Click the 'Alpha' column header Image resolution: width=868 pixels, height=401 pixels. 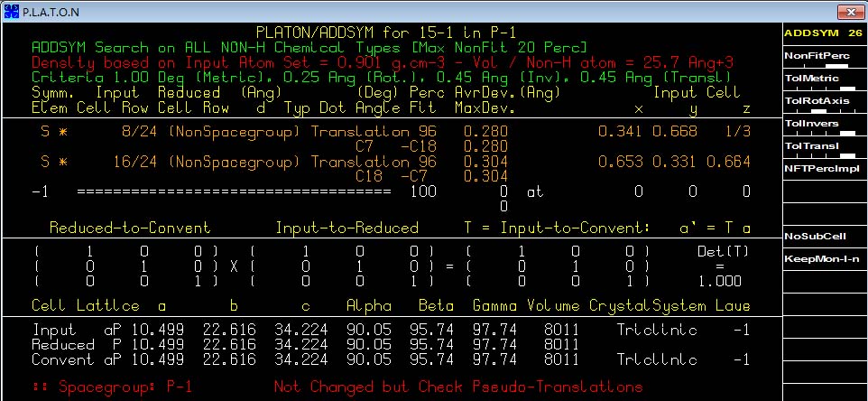click(369, 306)
